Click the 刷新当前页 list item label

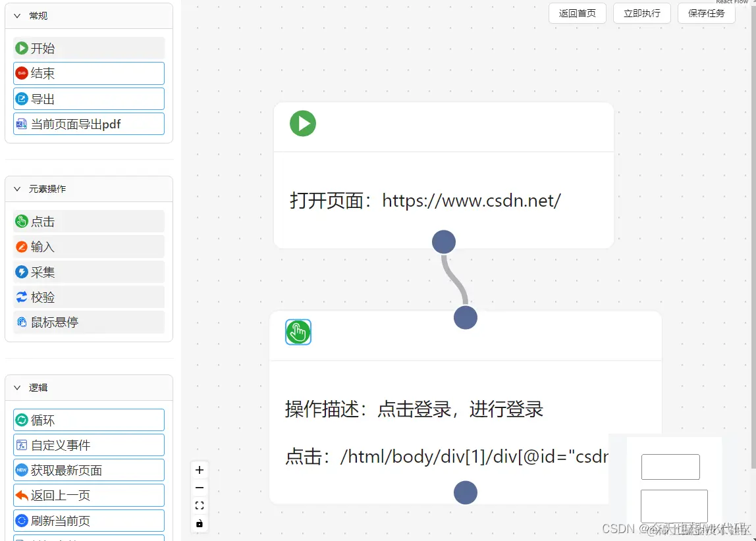(61, 521)
